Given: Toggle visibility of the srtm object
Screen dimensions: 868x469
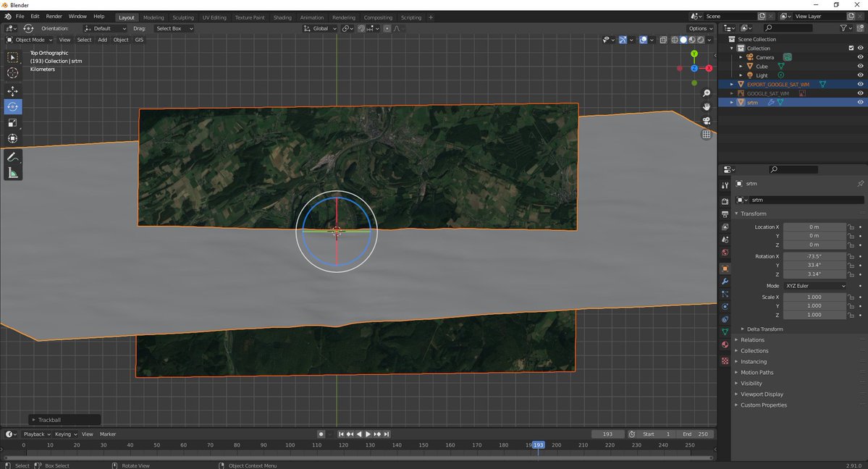Looking at the screenshot, I should 860,102.
